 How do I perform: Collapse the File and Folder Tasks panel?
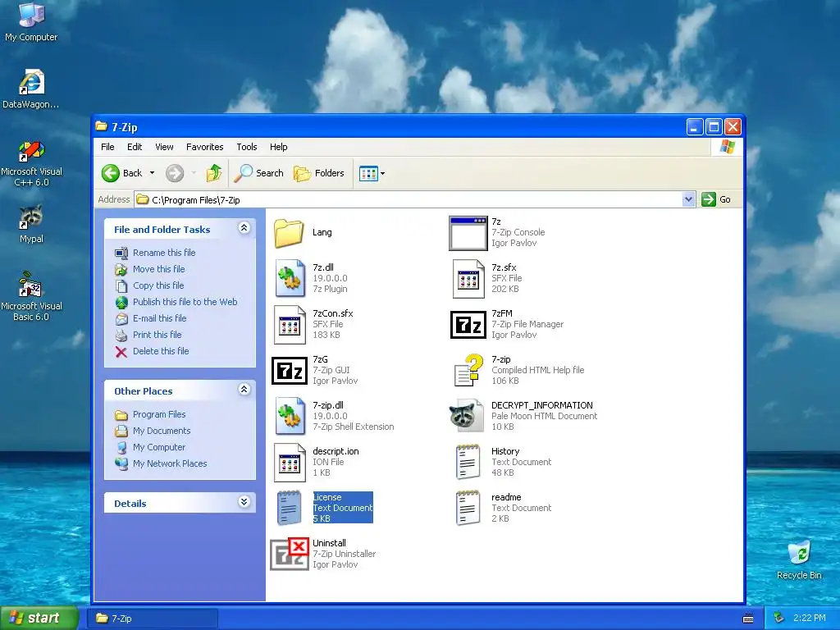tap(244, 228)
